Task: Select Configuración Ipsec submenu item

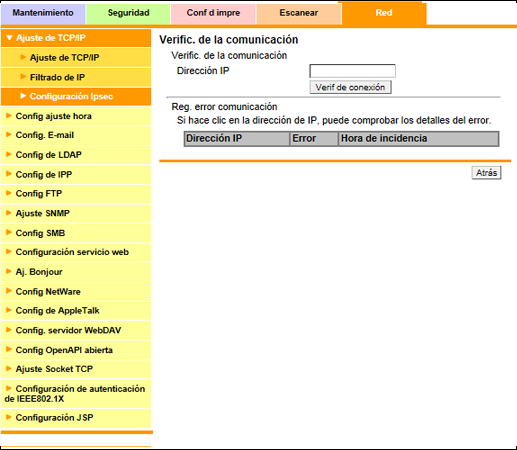Action: pyautogui.click(x=76, y=97)
